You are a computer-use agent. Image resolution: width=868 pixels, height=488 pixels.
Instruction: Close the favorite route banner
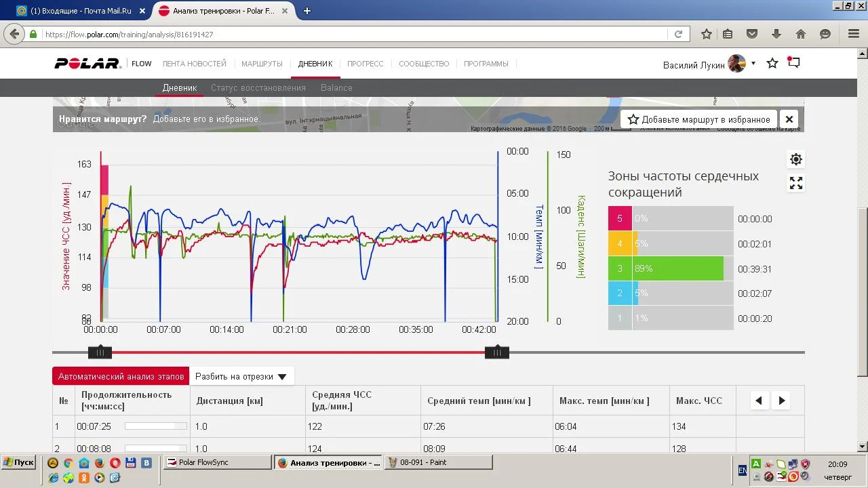[x=789, y=119]
